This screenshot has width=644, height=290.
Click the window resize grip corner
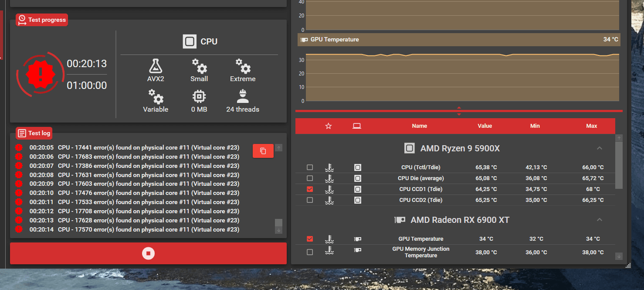pyautogui.click(x=628, y=265)
